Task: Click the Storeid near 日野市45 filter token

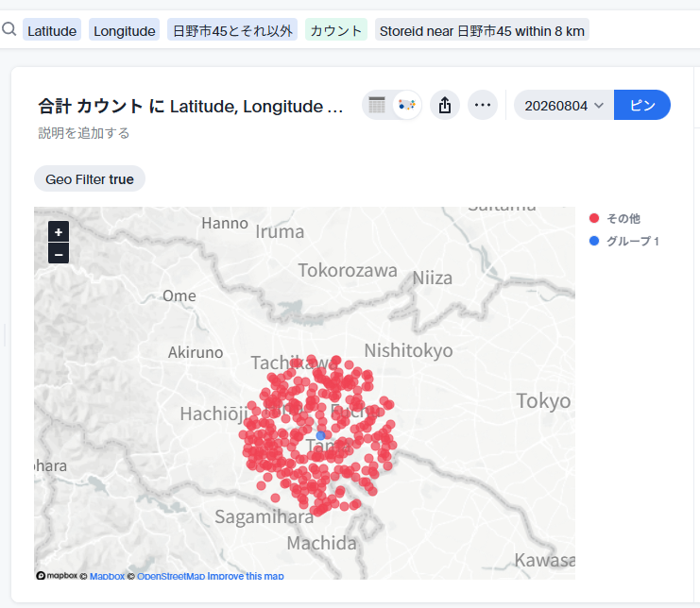Action: coord(482,31)
